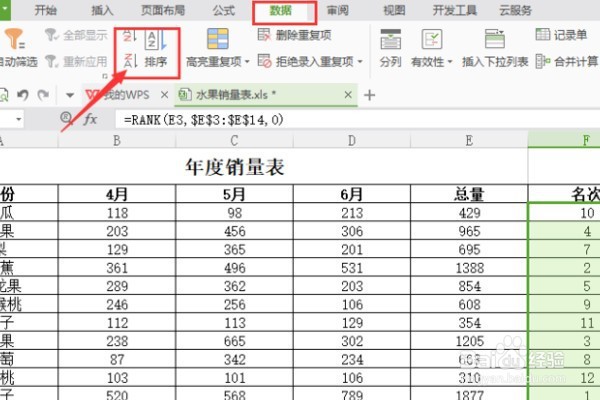Screen dimensions: 600x400
Task: Switch to the 插入 Insert tab
Action: coord(102,10)
